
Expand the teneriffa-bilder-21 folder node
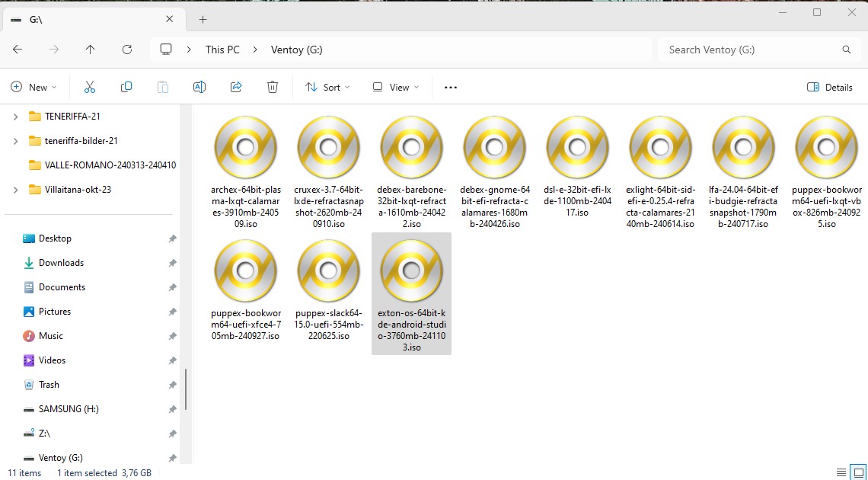pos(15,141)
